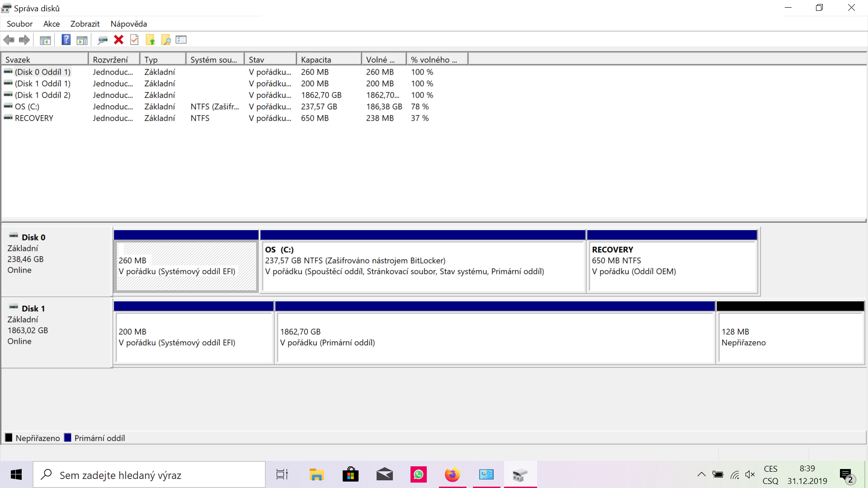Click the forward arrow toolbar button
Image resolution: width=868 pixels, height=488 pixels.
click(x=24, y=40)
